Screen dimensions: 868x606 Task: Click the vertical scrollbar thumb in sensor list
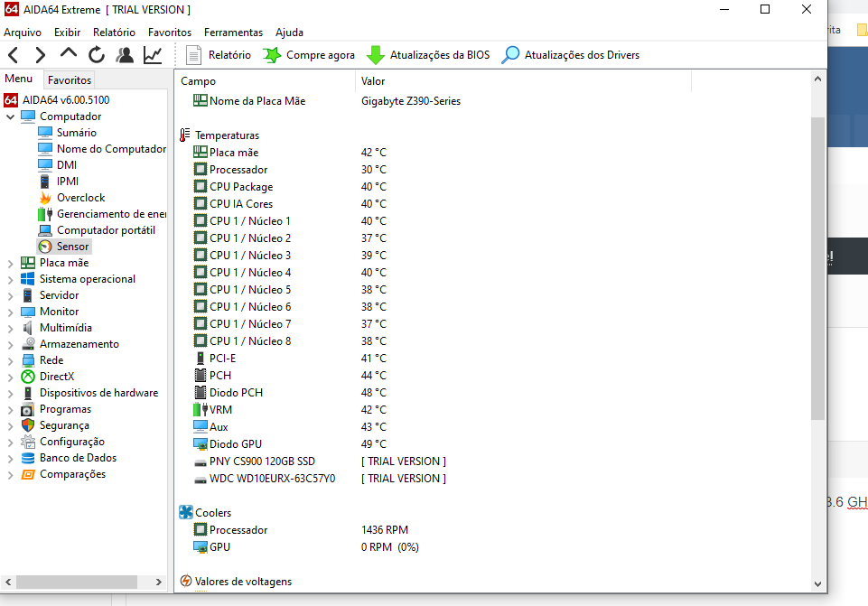(817, 268)
